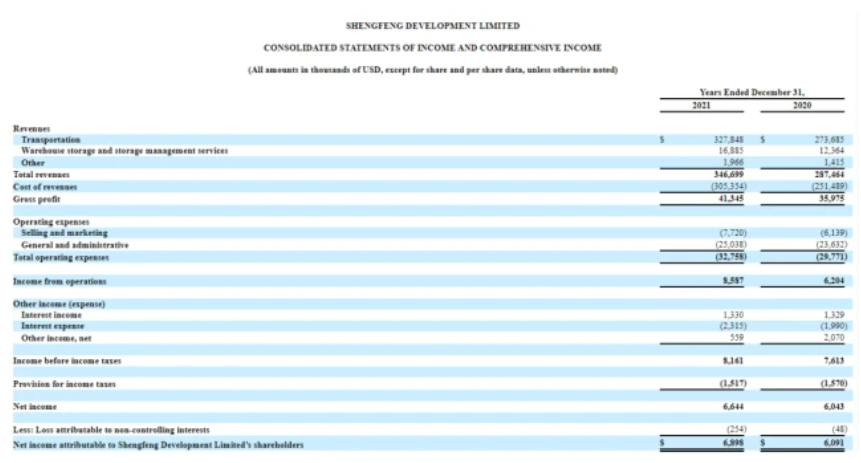Select Income before income taxes 2021 value 8,161
This screenshot has width=861, height=463.
point(733,361)
